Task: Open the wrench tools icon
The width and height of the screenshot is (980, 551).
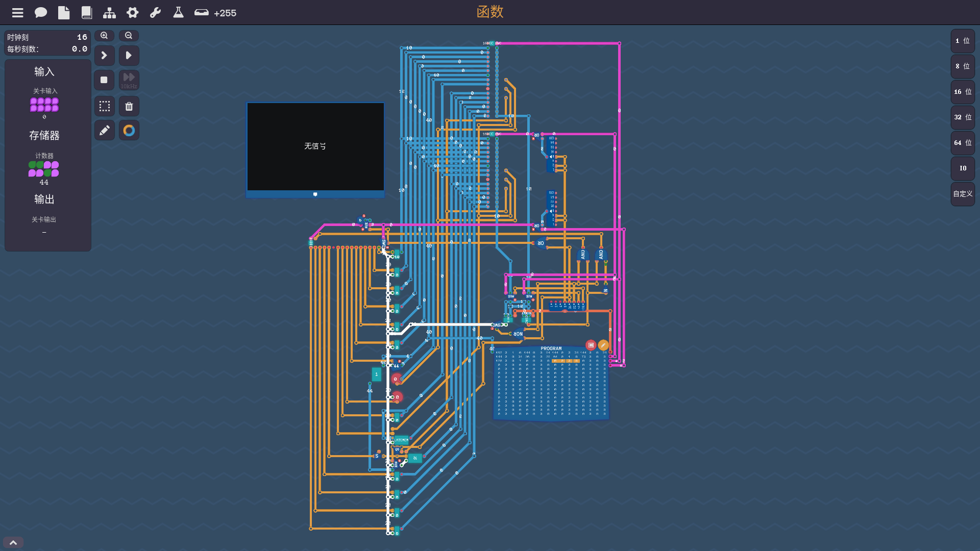Action: [x=156, y=13]
